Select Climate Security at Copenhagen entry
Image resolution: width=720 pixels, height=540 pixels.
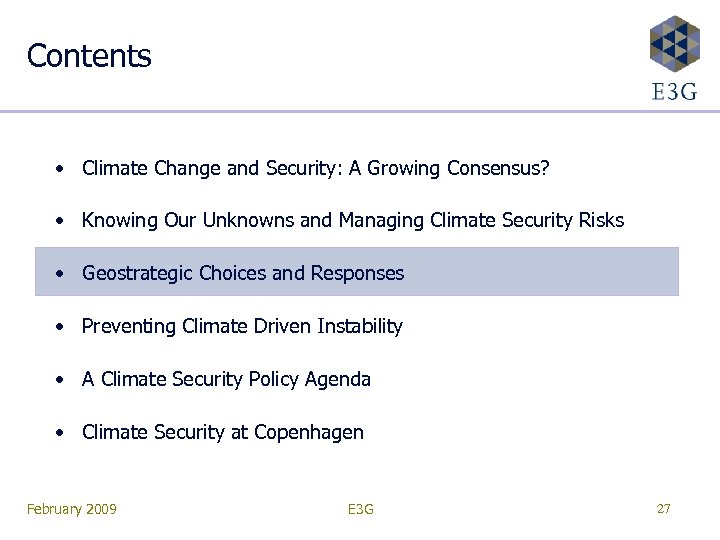click(x=222, y=432)
